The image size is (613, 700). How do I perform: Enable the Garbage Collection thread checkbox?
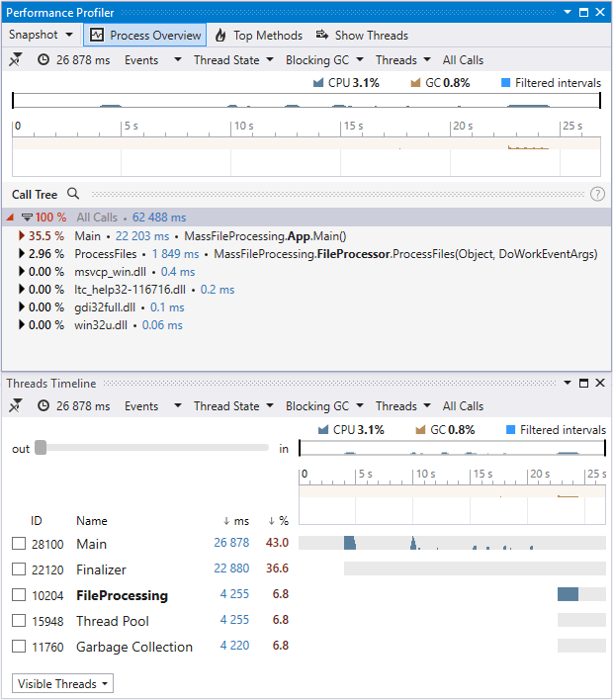point(19,647)
